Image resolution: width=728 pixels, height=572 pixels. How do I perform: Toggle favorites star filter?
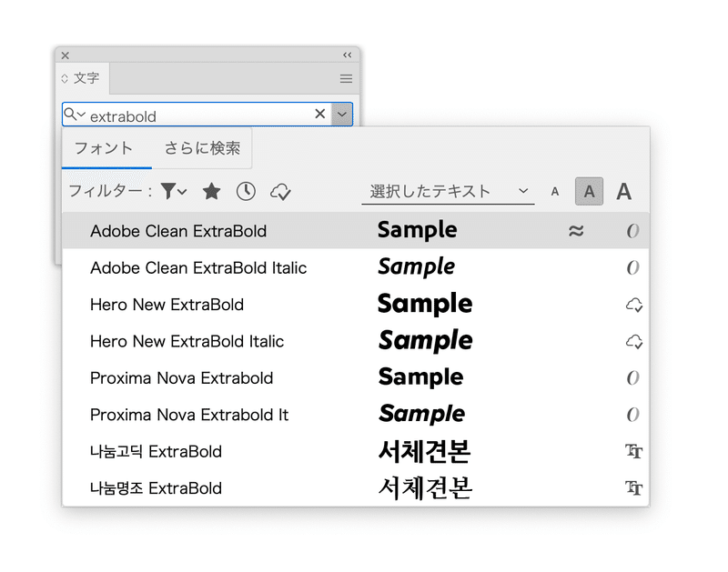(212, 191)
